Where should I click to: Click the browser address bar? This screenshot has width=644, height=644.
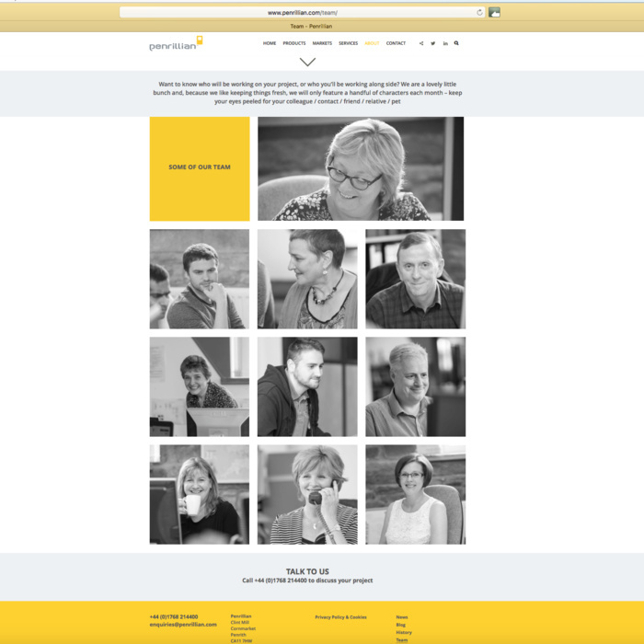(303, 12)
